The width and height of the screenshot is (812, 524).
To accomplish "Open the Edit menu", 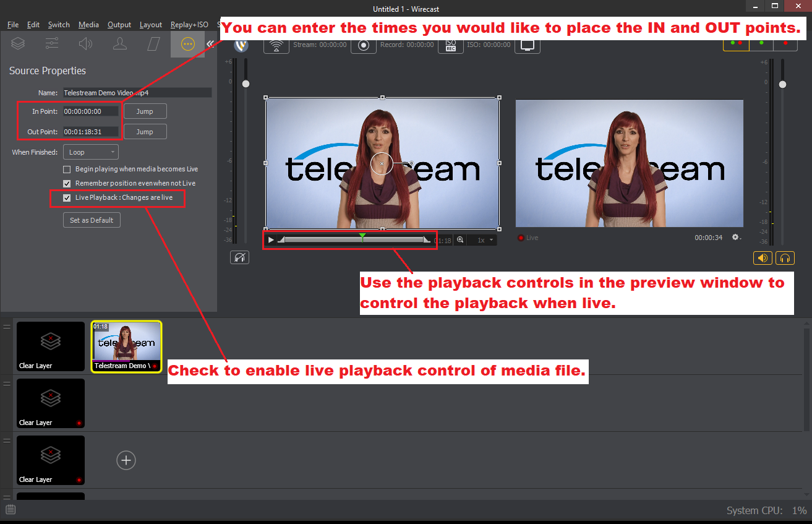I will (x=33, y=25).
